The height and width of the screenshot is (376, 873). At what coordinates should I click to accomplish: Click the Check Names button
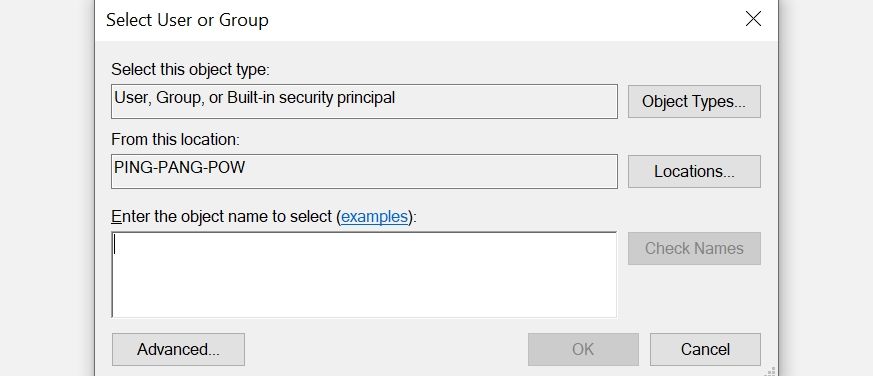pos(694,248)
